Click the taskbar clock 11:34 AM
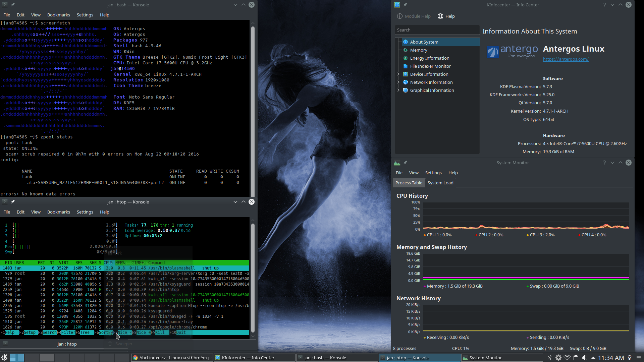 611,358
